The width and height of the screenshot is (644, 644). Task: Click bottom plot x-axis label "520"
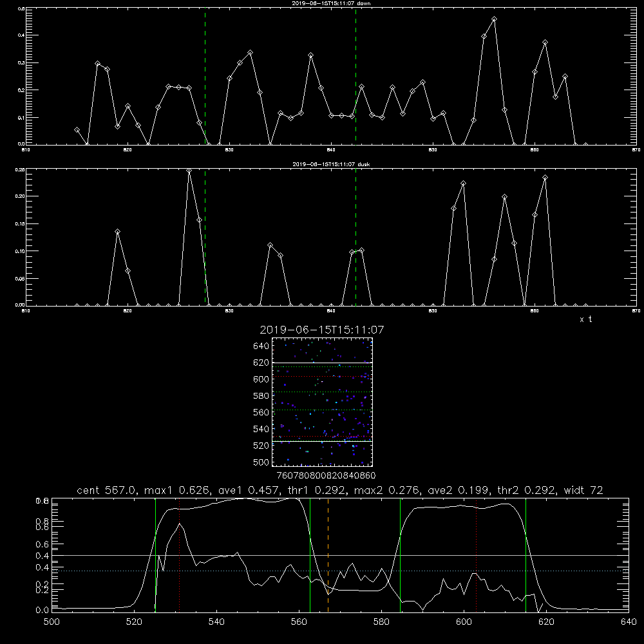click(x=134, y=622)
